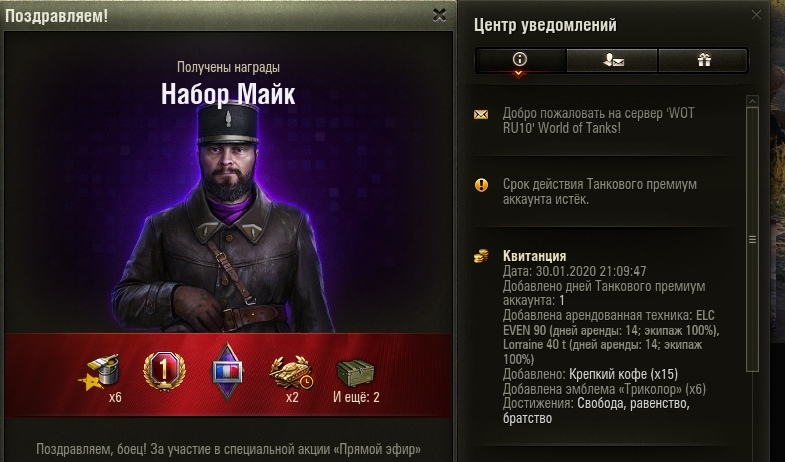785x462 pixels.
Task: Open the invitations envelope tab
Action: 613,61
